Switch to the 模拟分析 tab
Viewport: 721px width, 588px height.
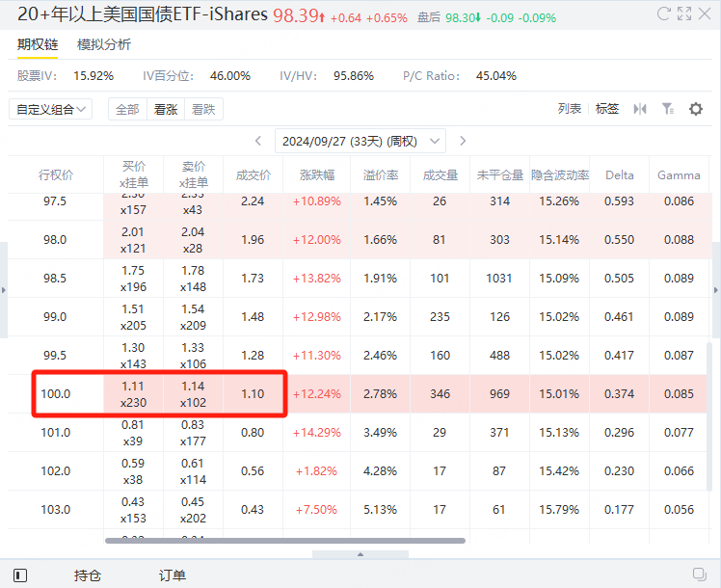104,44
